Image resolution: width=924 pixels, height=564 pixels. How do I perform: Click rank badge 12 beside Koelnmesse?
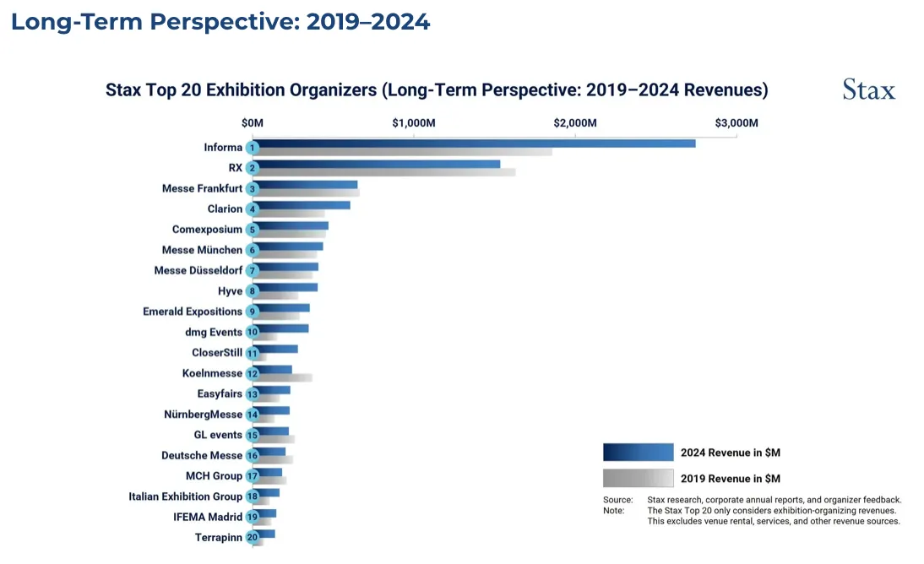252,373
